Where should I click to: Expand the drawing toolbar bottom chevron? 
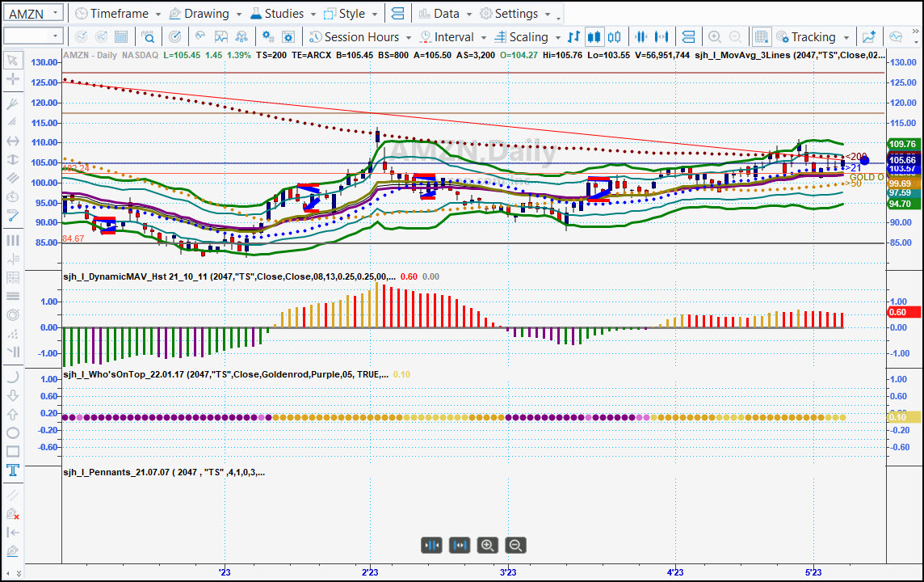coord(19,573)
